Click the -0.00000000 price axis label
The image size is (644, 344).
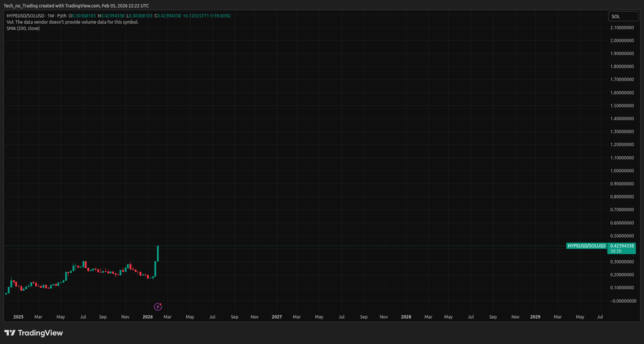pos(623,301)
